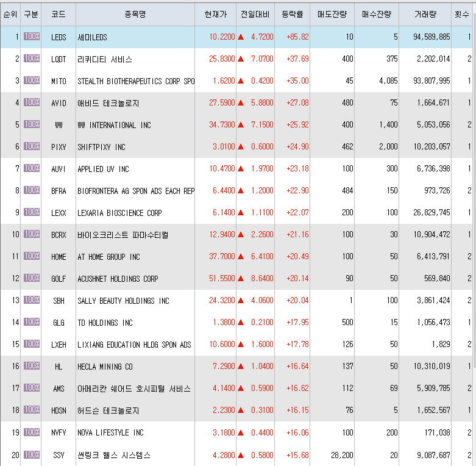
Task: Click the up arrow in GOLF row
Action: pos(241,278)
